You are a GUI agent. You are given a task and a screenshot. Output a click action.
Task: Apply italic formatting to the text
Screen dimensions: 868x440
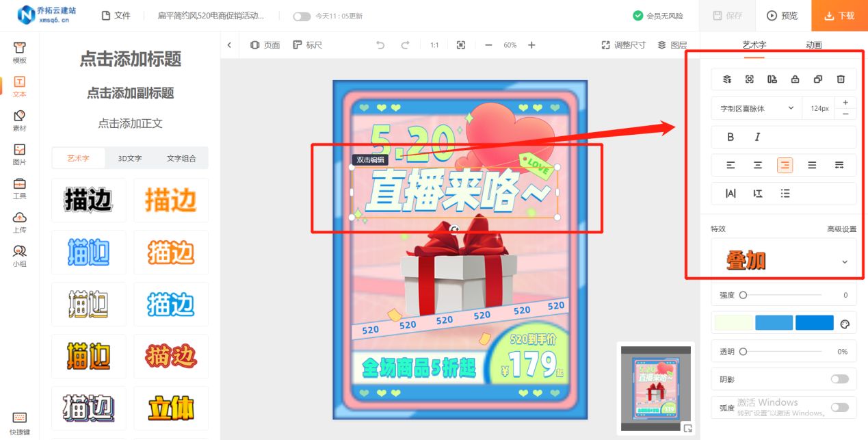pos(757,137)
